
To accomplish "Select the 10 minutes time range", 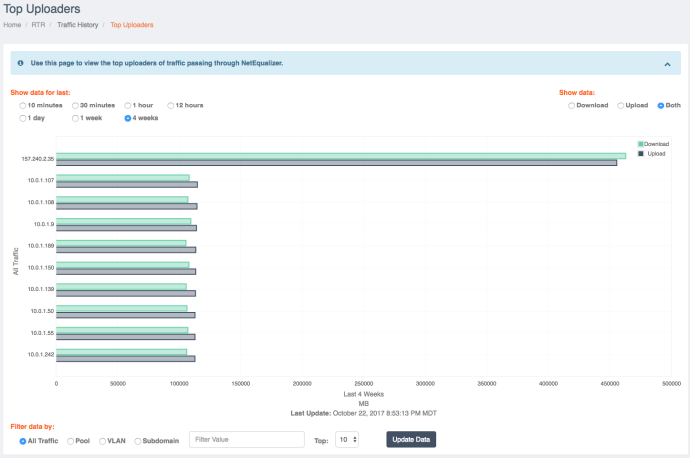I will 23,105.
